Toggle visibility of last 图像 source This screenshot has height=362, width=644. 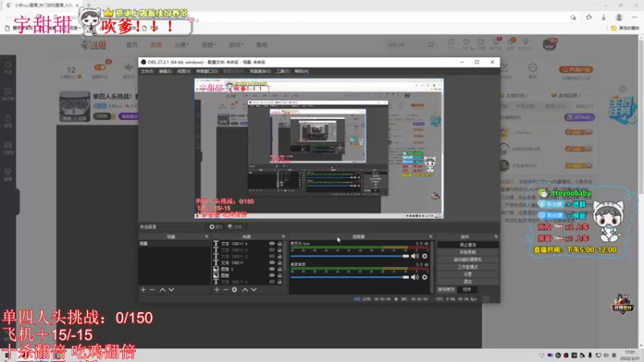[272, 275]
